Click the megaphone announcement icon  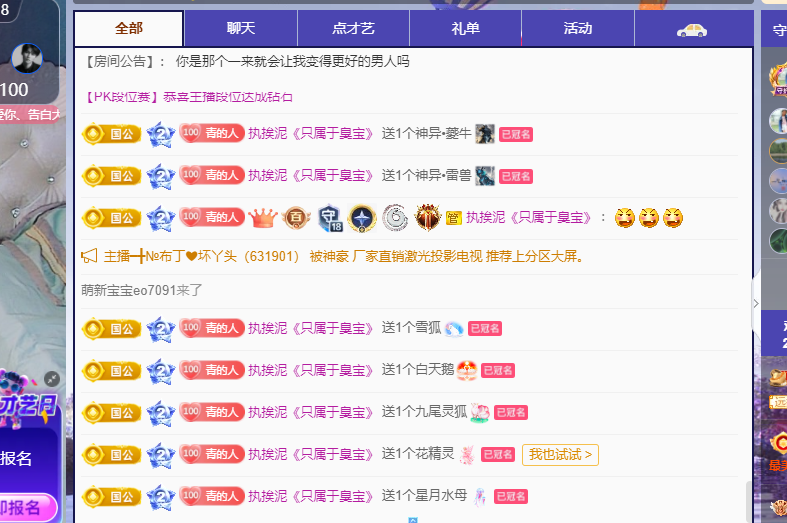point(89,256)
